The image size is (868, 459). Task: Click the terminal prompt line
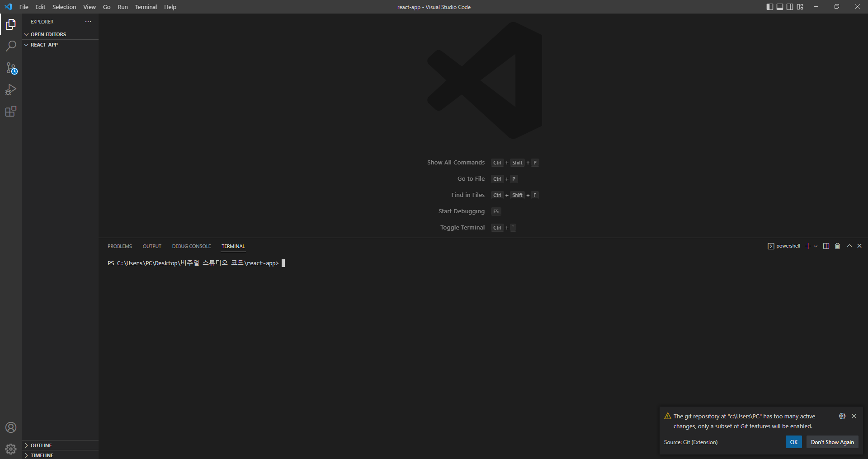[196, 263]
